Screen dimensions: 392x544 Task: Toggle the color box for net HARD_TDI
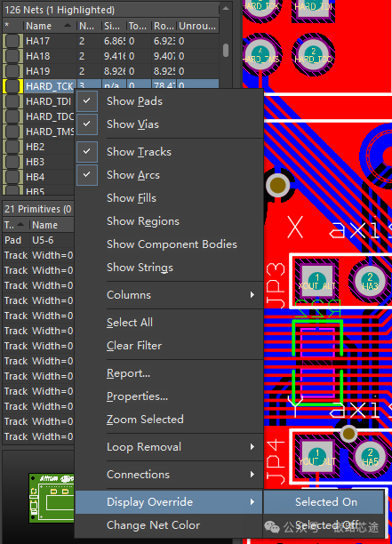point(12,101)
